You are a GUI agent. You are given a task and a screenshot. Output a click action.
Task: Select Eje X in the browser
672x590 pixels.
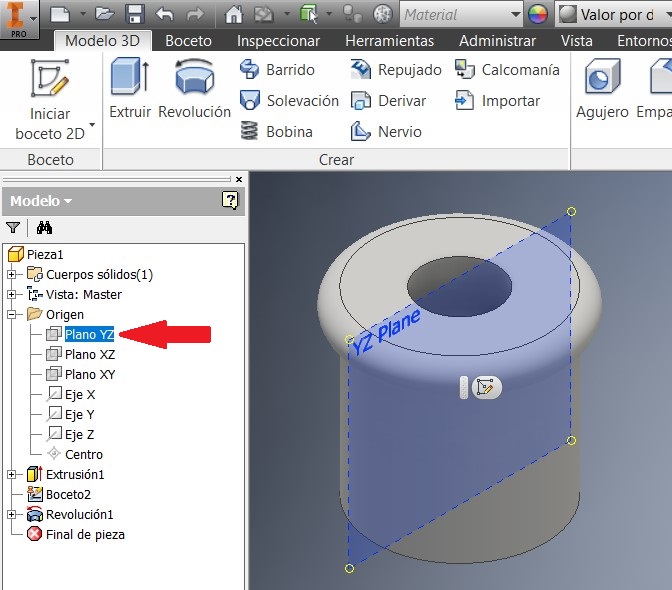(80, 395)
